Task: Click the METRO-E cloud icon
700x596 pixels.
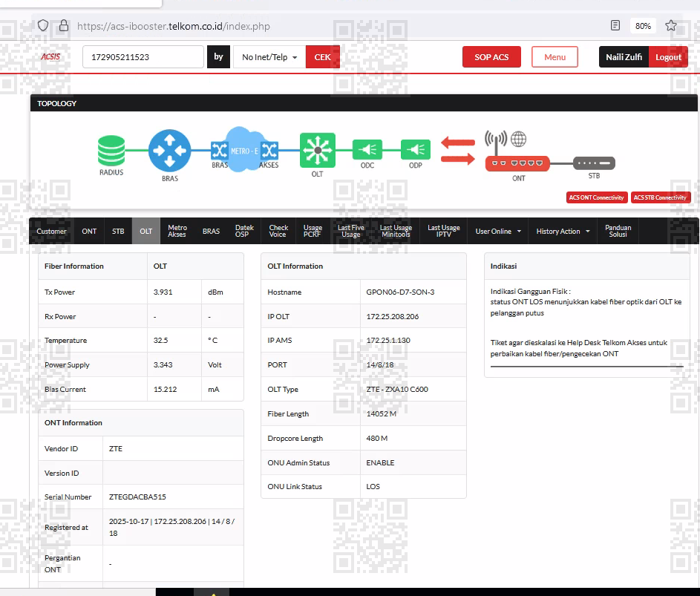Action: 244,150
